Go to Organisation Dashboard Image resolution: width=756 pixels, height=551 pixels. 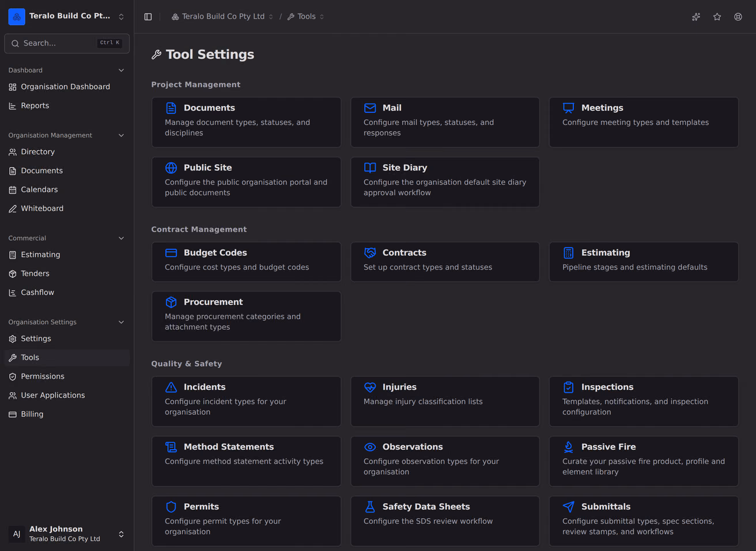pyautogui.click(x=67, y=87)
